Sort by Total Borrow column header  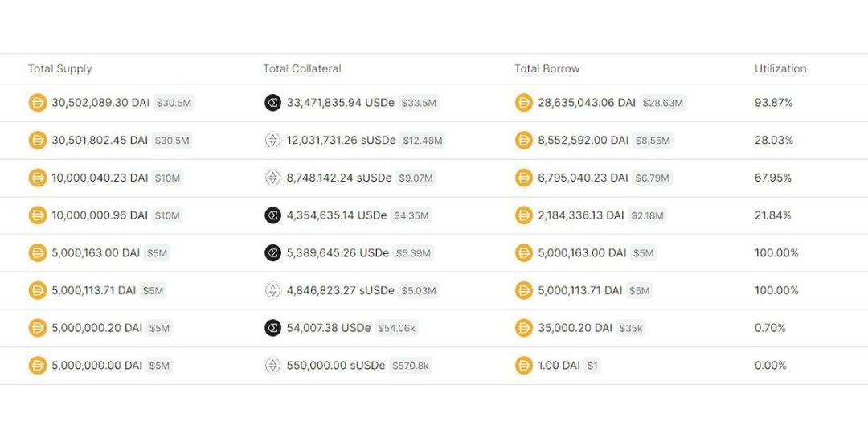click(x=547, y=68)
